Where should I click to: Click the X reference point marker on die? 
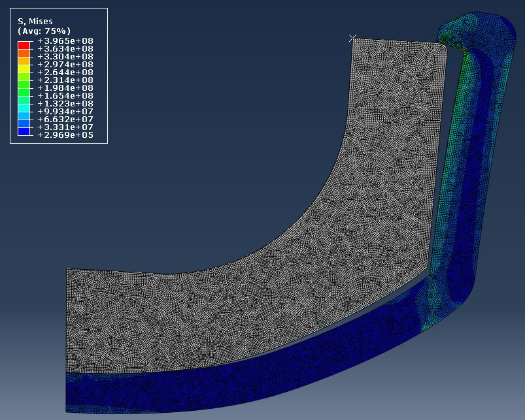(x=352, y=39)
